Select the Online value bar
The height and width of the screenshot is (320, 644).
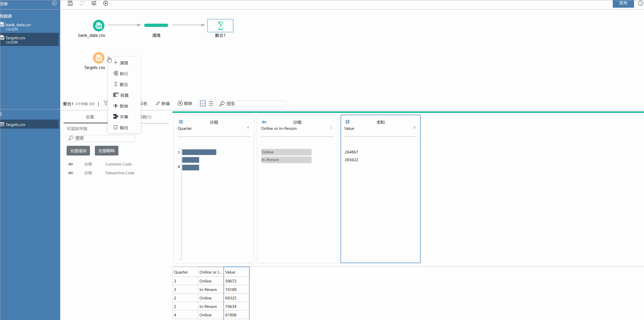[x=287, y=152]
